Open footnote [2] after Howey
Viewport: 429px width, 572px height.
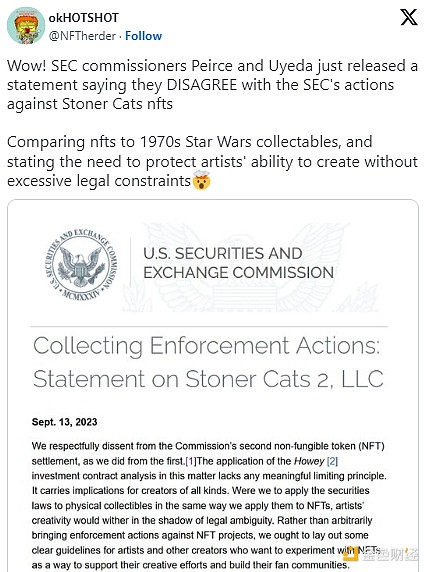(x=332, y=461)
